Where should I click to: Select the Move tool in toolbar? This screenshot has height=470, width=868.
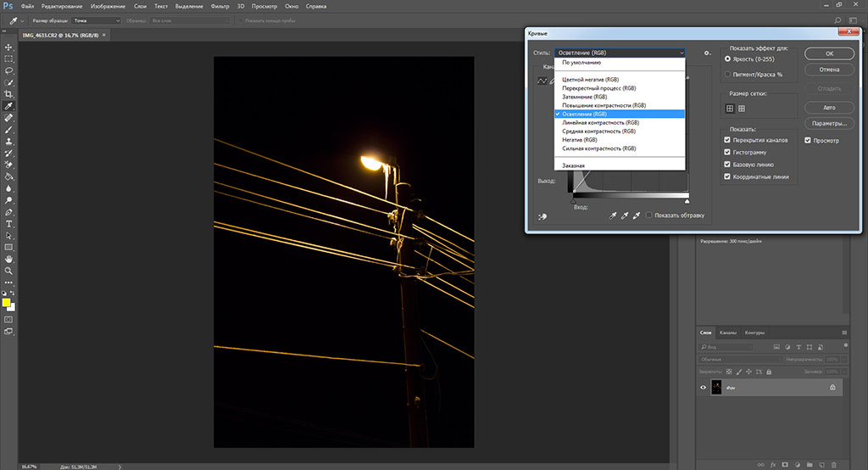(8, 47)
